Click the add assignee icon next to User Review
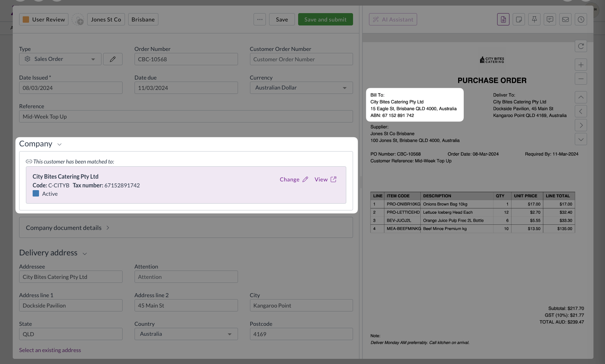605x364 pixels. point(78,19)
